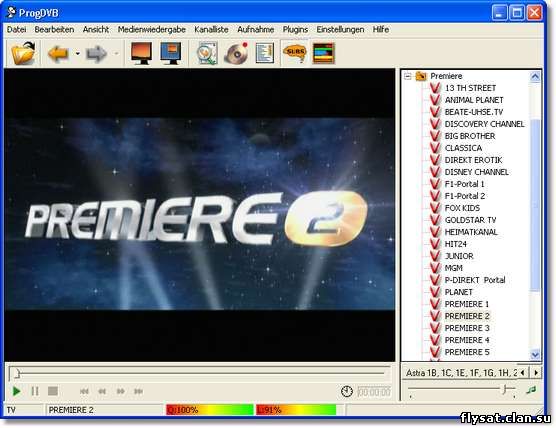The image size is (556, 428).
Task: Pause playback with the Pause button
Action: coord(35,391)
